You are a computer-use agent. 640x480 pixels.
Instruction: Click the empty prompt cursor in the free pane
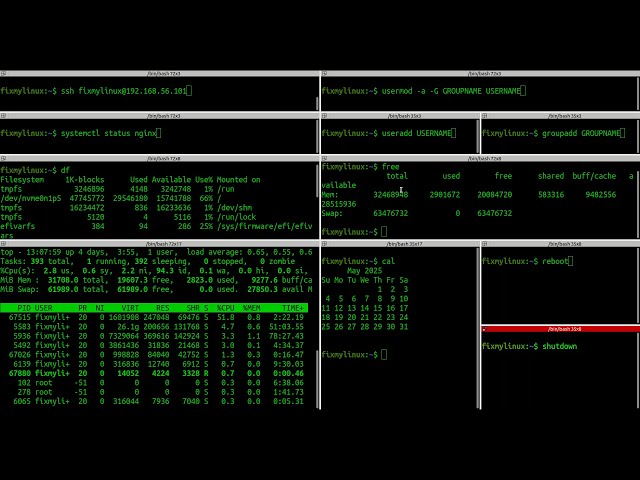tap(384, 232)
